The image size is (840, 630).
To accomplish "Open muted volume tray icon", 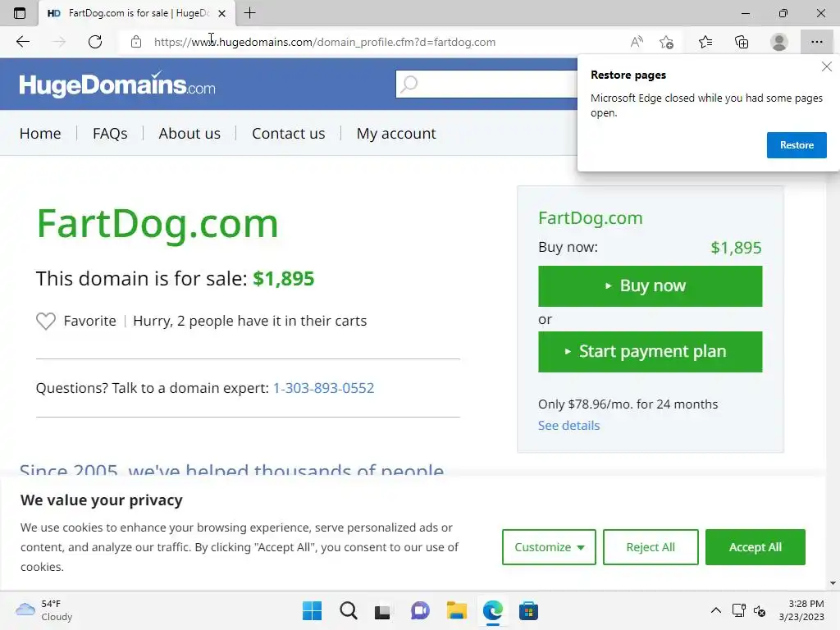I will [759, 610].
